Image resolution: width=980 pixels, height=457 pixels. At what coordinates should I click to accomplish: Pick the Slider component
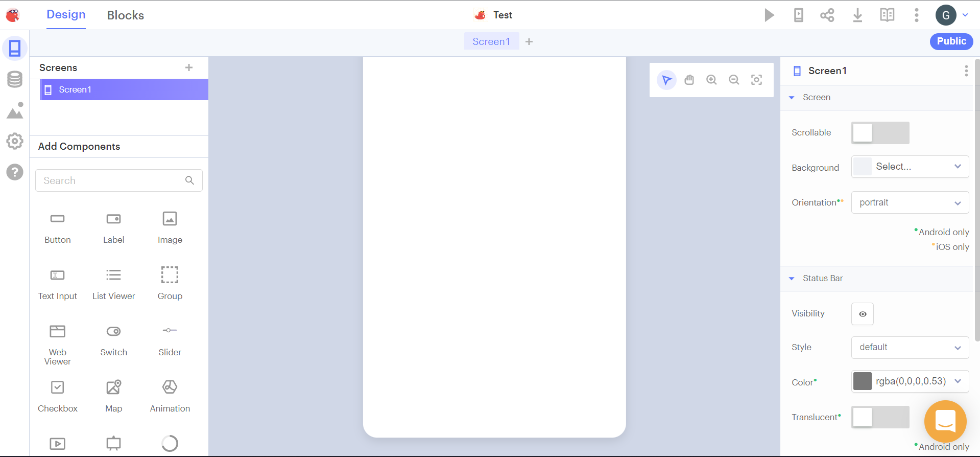170,340
